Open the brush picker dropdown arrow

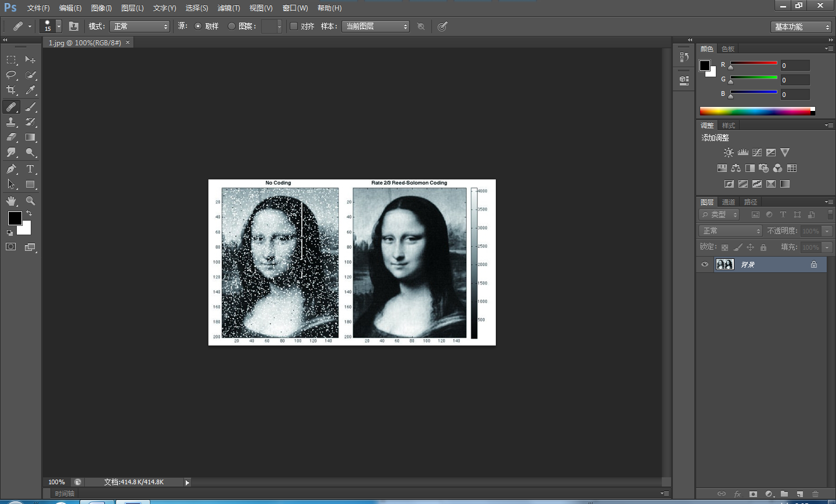59,26
